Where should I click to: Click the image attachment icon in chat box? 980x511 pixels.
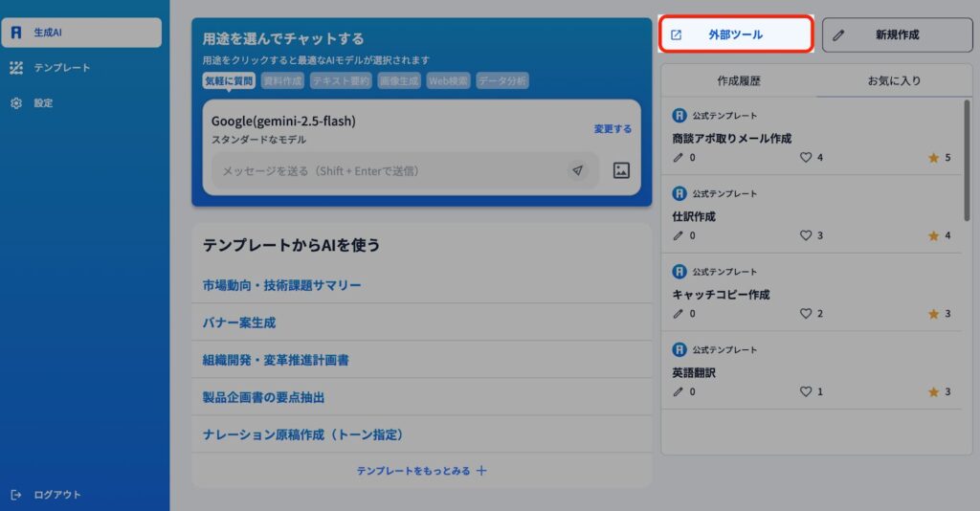[621, 170]
